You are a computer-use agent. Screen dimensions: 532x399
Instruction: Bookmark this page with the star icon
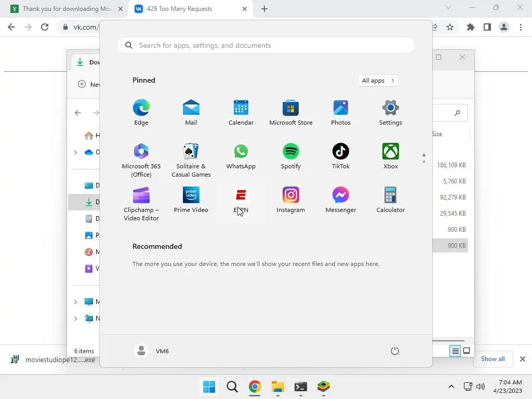coord(450,27)
